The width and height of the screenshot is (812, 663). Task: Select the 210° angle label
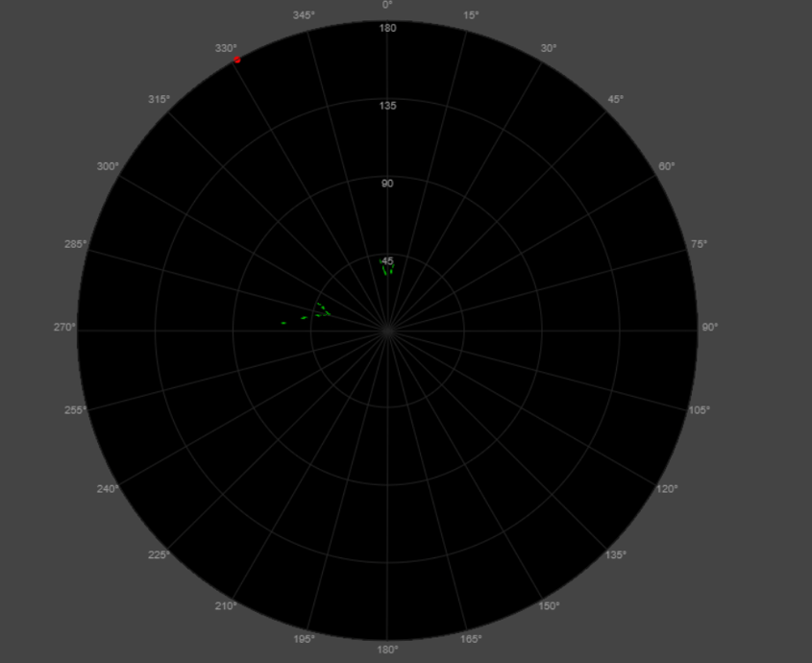tap(226, 606)
